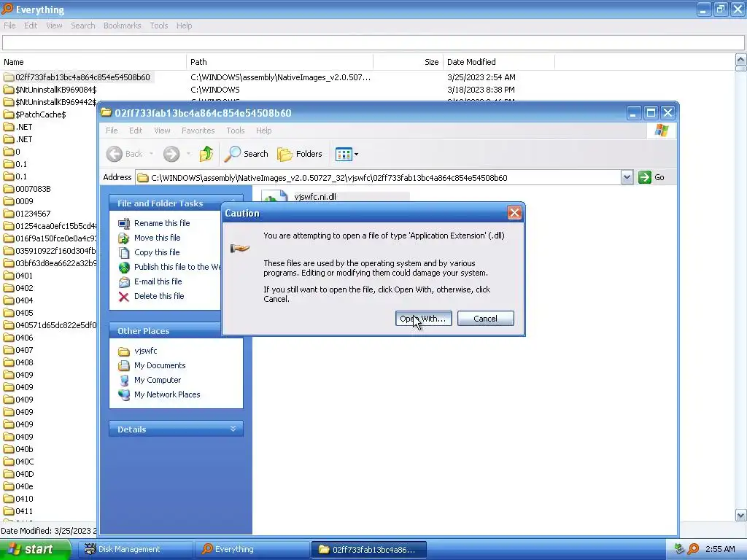
Task: Click the Back arrow in Explorer toolbar
Action: (115, 154)
